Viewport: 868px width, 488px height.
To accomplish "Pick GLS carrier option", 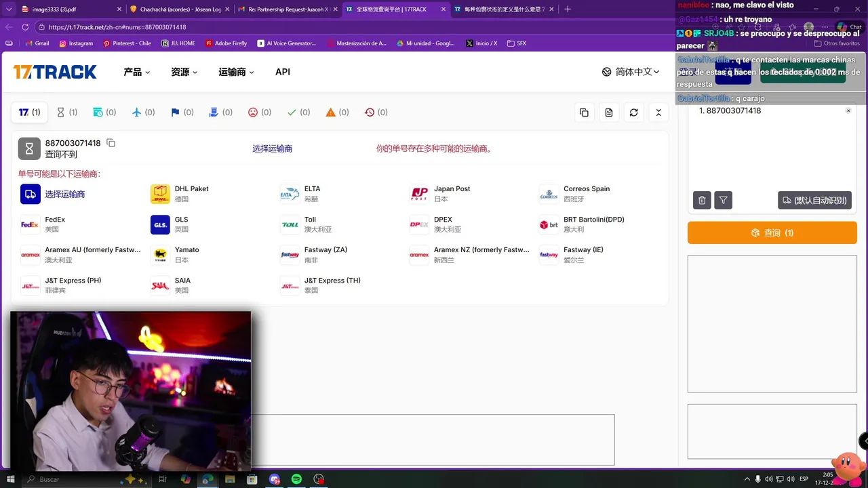I will click(x=170, y=224).
